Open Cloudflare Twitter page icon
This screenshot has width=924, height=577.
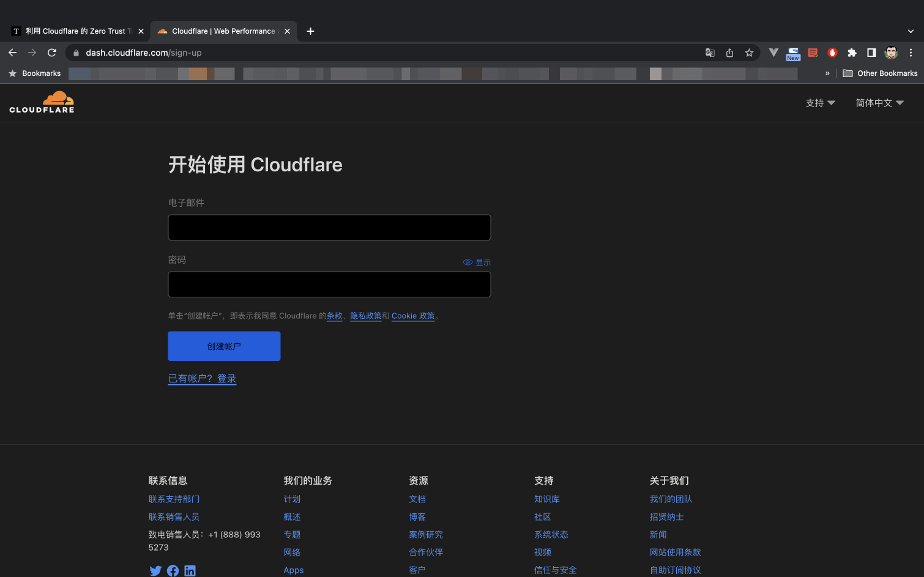coord(155,571)
